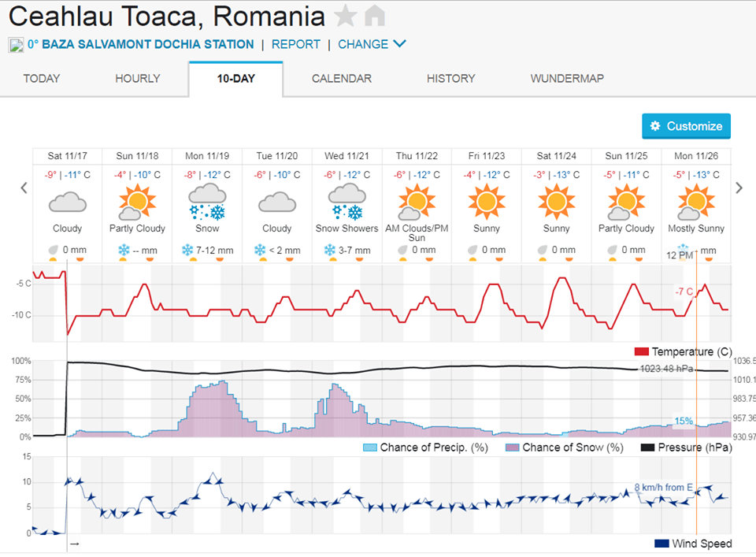This screenshot has width=756, height=557.
Task: Click the Temperature red legend swatch
Action: [641, 351]
